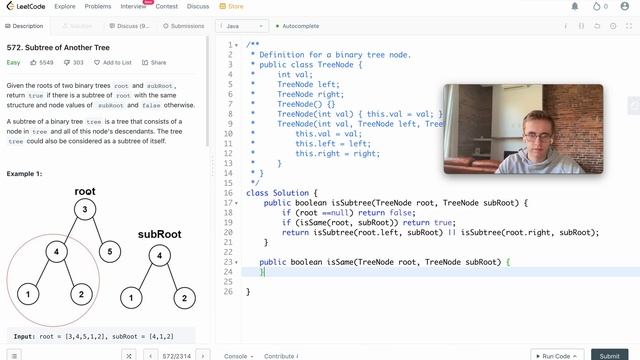The width and height of the screenshot is (640, 360).
Task: Click the example tree diagram image
Action: click(x=101, y=256)
